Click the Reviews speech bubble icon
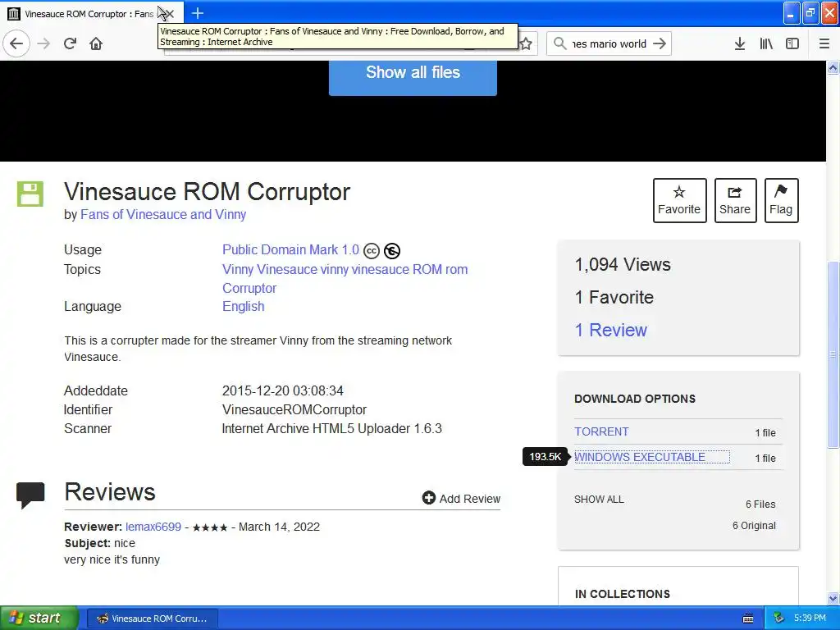This screenshot has width=840, height=630. 30,495
